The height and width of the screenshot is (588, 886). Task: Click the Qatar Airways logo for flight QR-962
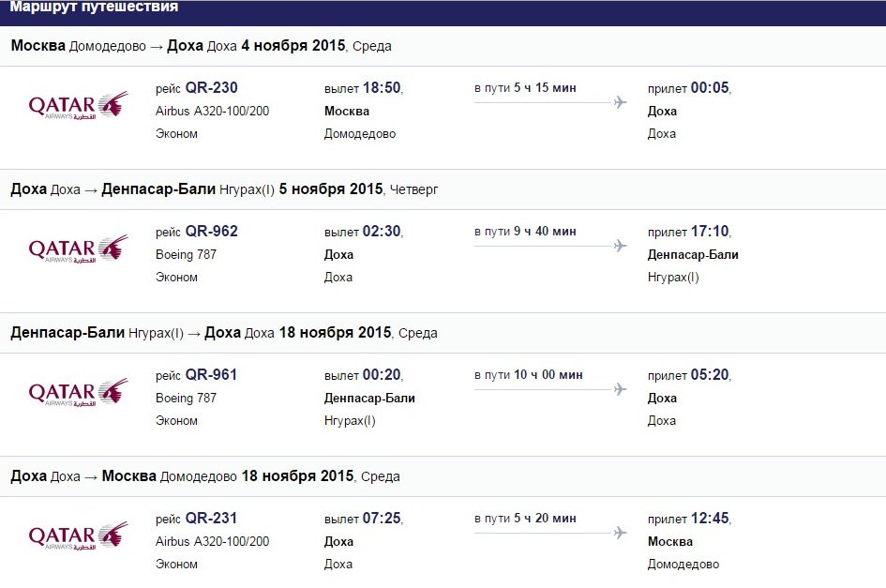click(x=78, y=249)
